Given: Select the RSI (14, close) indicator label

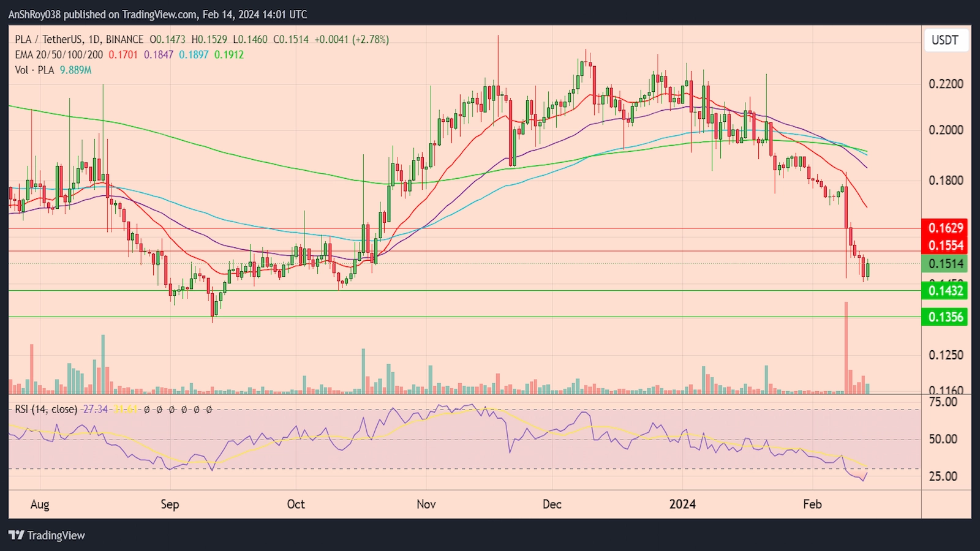Looking at the screenshot, I should [x=46, y=409].
